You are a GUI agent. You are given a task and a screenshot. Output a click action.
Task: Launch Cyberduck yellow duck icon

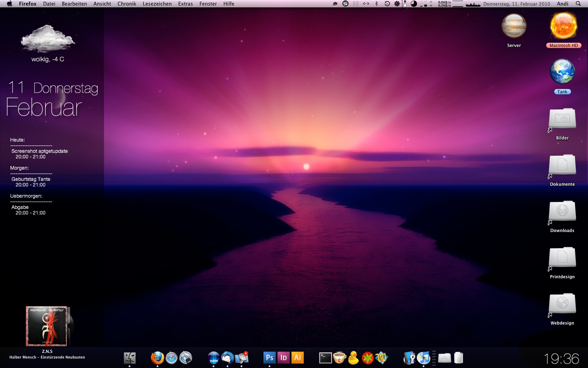[x=353, y=358]
